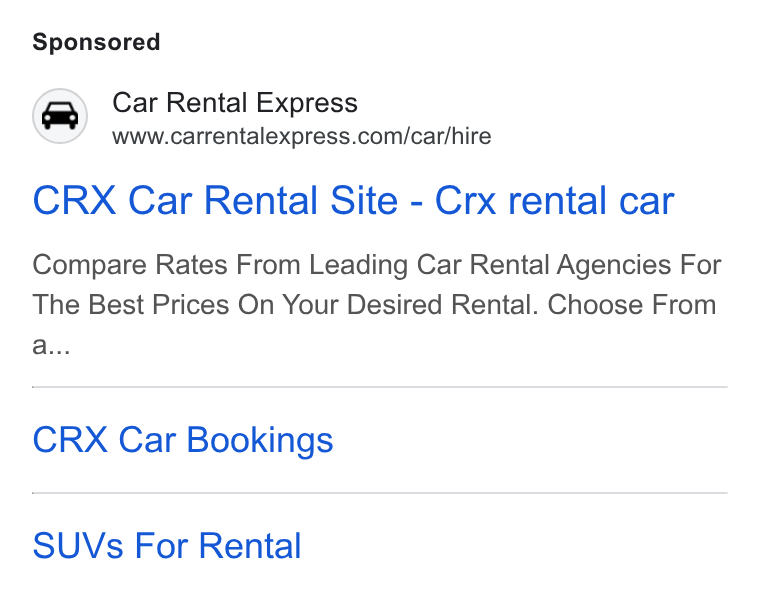Image resolution: width=760 pixels, height=598 pixels.
Task: Visit the www.carrentalexpress.com/car/hire URL
Action: 301,136
